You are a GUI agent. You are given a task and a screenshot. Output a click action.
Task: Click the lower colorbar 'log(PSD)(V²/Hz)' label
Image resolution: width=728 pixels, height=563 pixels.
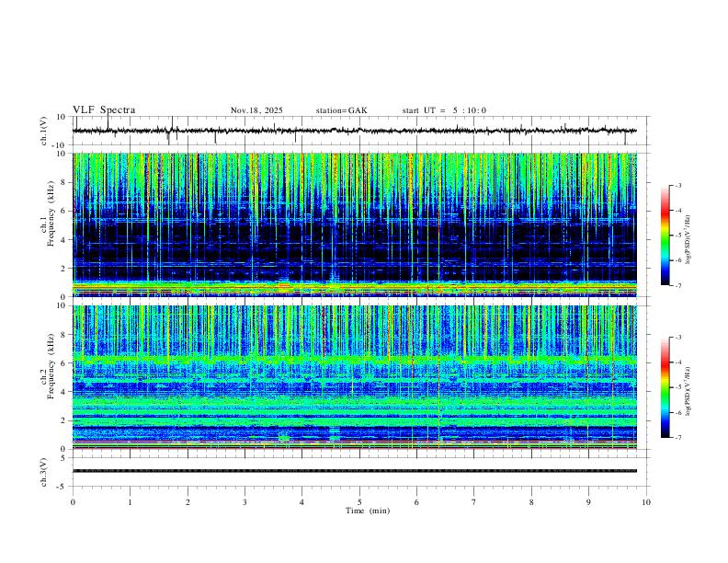pyautogui.click(x=688, y=392)
